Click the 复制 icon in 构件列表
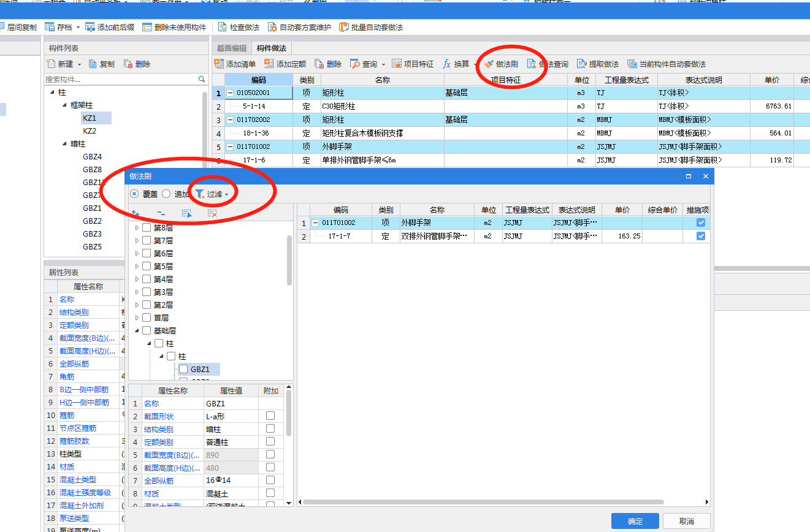The height and width of the screenshot is (532, 810). click(93, 64)
